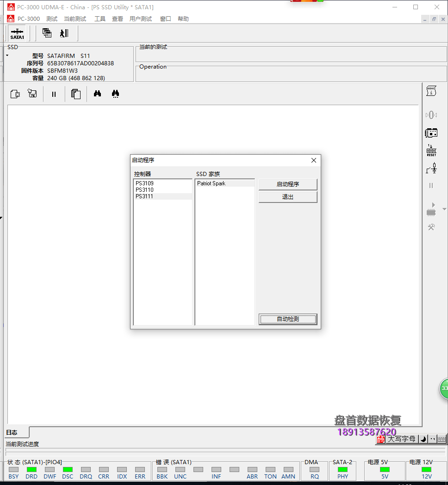Click the red IME input-method icon
448x485 pixels.
coord(381,439)
